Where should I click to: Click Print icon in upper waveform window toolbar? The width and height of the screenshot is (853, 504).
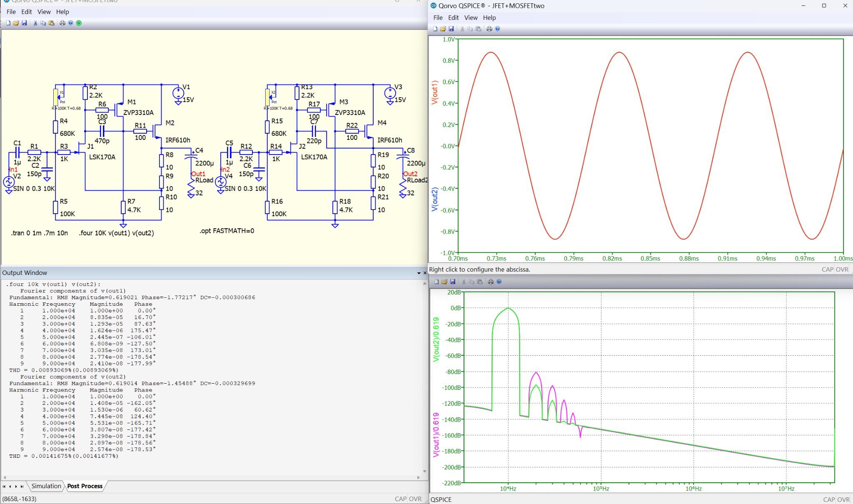[x=489, y=29]
